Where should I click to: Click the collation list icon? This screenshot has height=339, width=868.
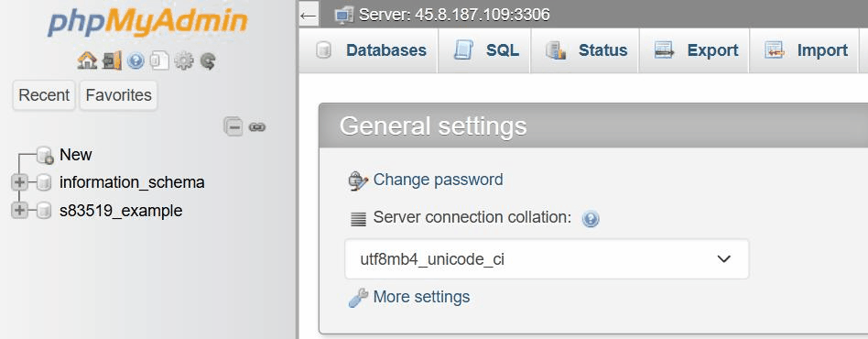click(359, 219)
